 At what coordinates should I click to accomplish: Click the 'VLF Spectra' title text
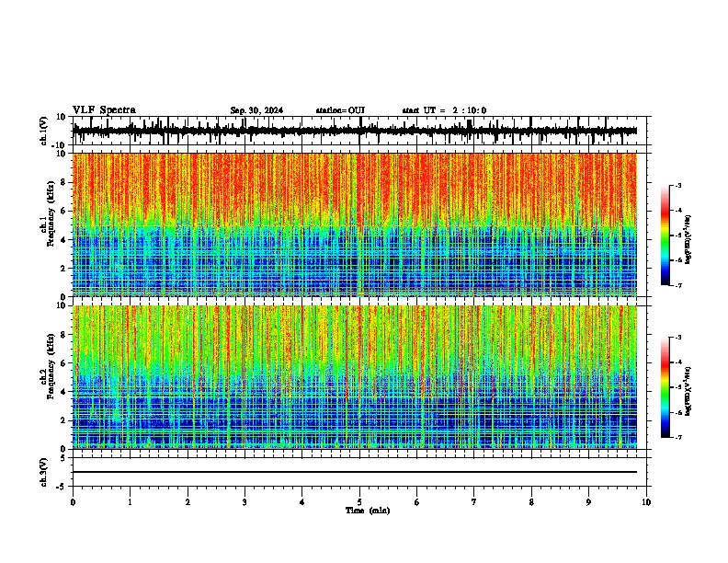pos(104,110)
